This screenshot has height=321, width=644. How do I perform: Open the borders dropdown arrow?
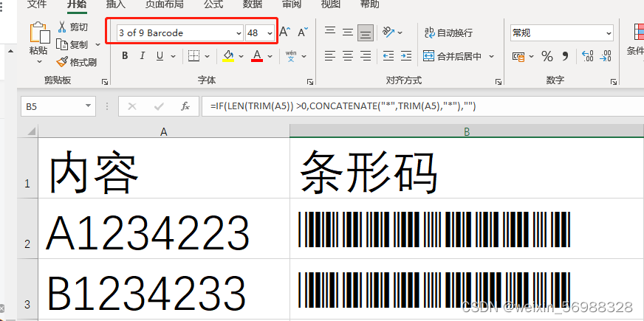[x=207, y=56]
